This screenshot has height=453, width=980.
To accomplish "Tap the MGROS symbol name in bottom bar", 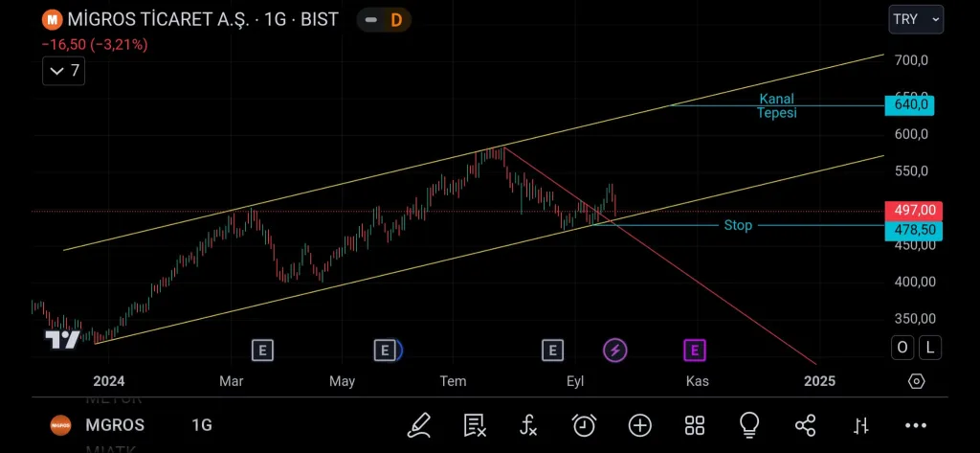I will tap(115, 425).
